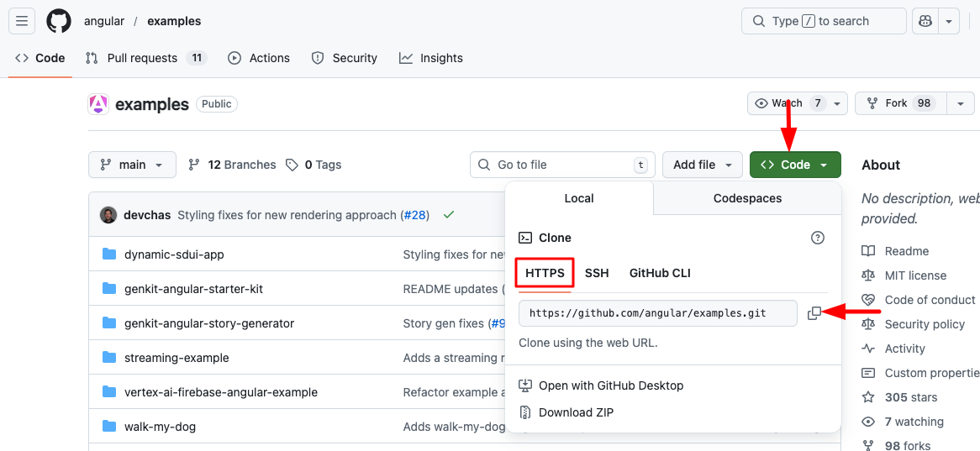The width and height of the screenshot is (980, 451).
Task: View the 12 Branches link
Action: tap(232, 165)
